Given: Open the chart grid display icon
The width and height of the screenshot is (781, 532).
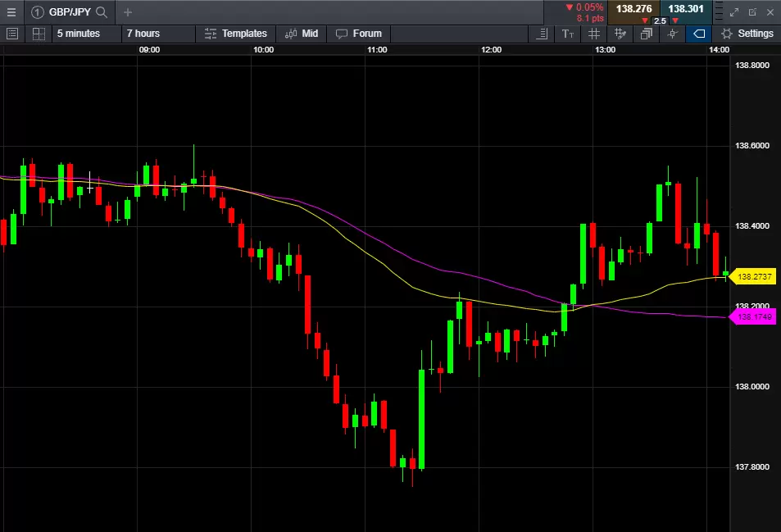Looking at the screenshot, I should (593, 34).
